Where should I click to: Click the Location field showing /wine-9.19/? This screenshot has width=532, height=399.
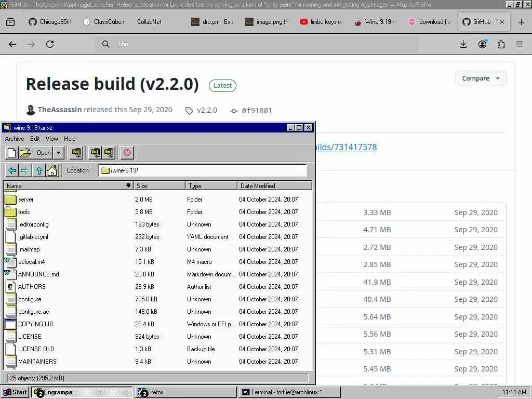pyautogui.click(x=203, y=170)
